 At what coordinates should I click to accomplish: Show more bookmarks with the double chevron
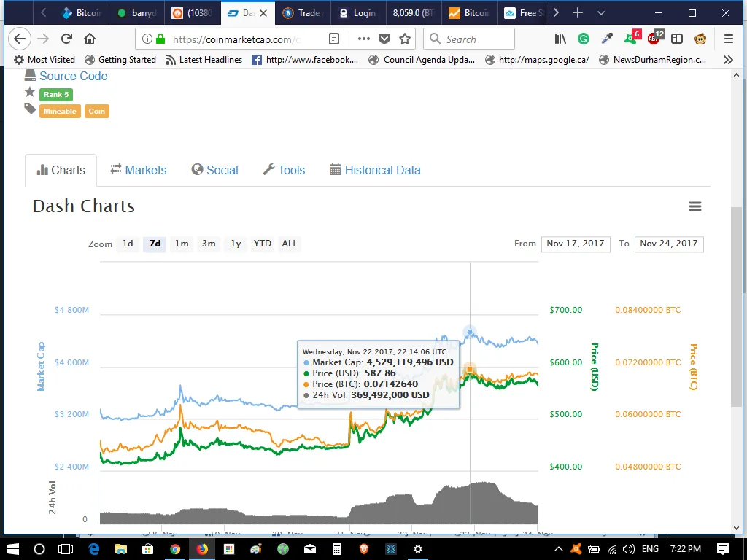coord(728,60)
